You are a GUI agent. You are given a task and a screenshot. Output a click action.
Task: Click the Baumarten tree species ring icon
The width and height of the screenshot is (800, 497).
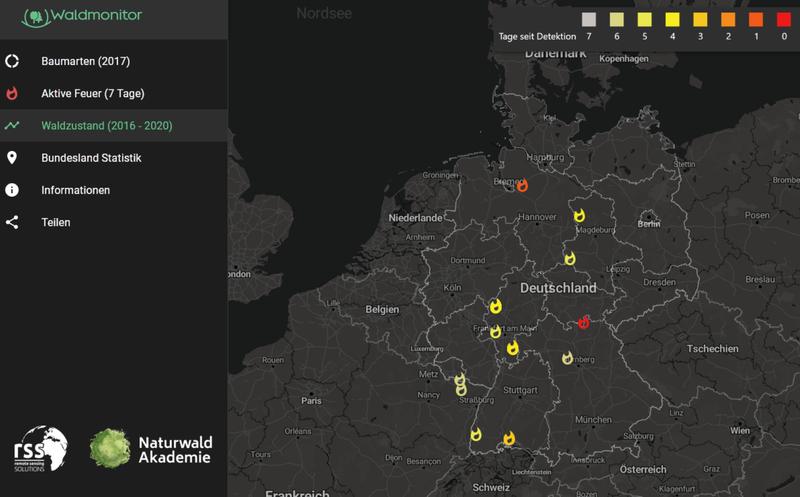click(x=12, y=61)
